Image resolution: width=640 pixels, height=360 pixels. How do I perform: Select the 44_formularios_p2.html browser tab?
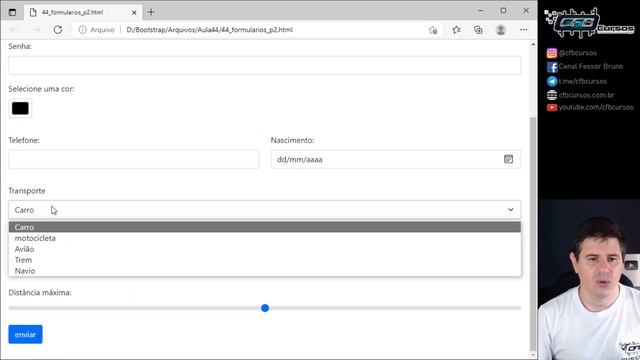coord(83,12)
